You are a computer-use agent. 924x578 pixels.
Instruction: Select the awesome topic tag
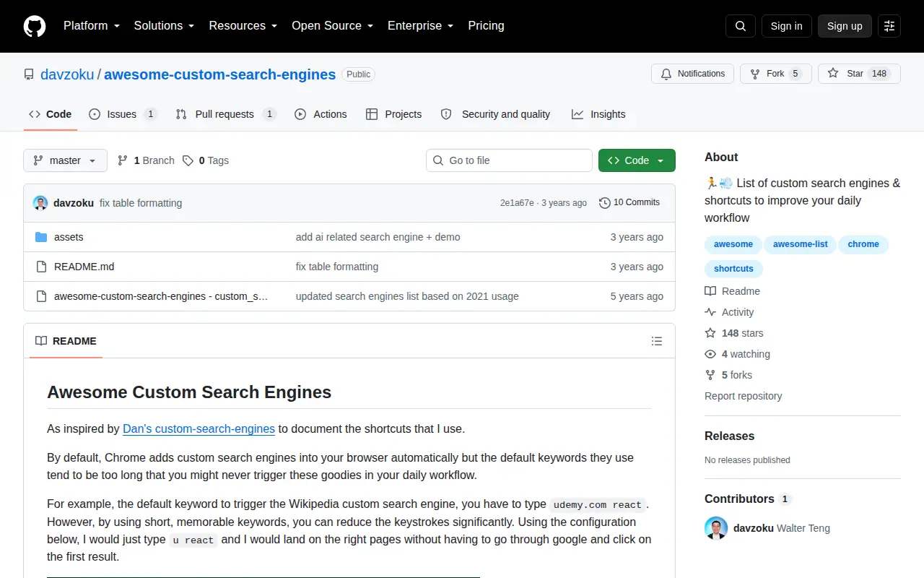click(x=733, y=244)
